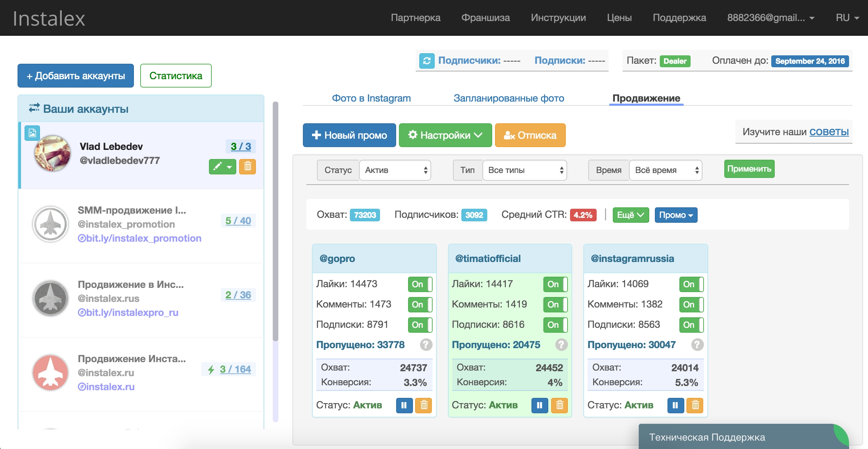The width and height of the screenshot is (868, 449).
Task: Open the советы tips link
Action: [x=829, y=132]
